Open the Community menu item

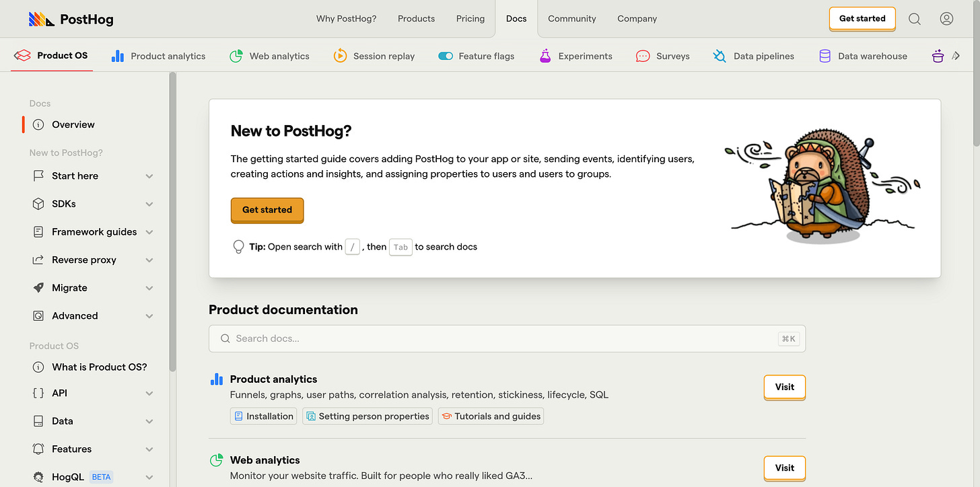[572, 19]
